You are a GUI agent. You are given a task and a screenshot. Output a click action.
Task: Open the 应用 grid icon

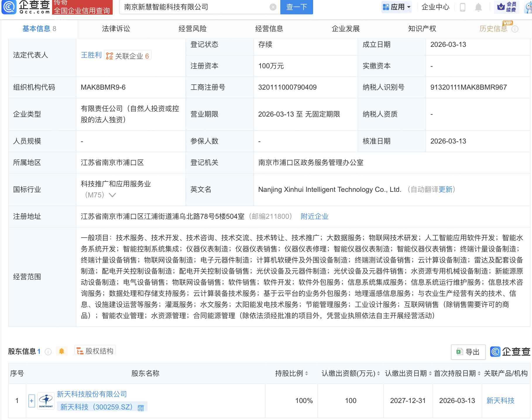(385, 7)
